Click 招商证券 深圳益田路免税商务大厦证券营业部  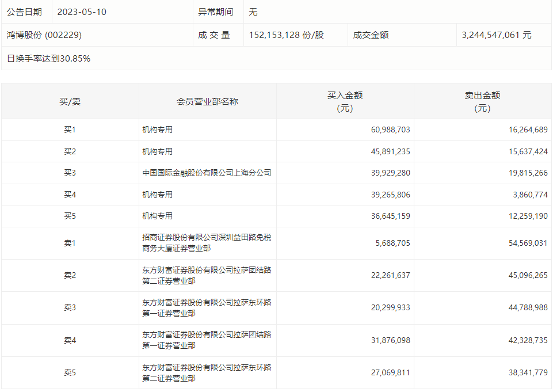click(x=207, y=243)
